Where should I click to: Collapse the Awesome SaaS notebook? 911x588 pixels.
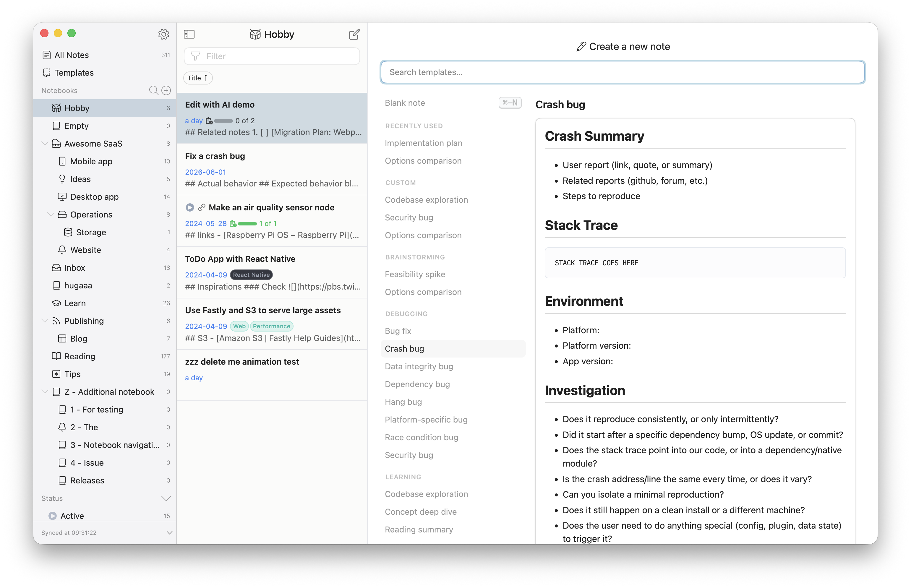[45, 144]
